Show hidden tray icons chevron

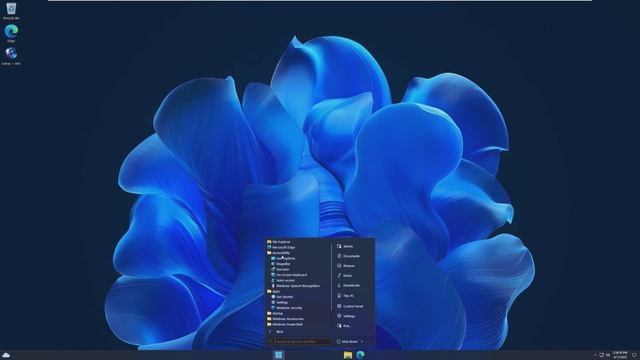[596, 355]
